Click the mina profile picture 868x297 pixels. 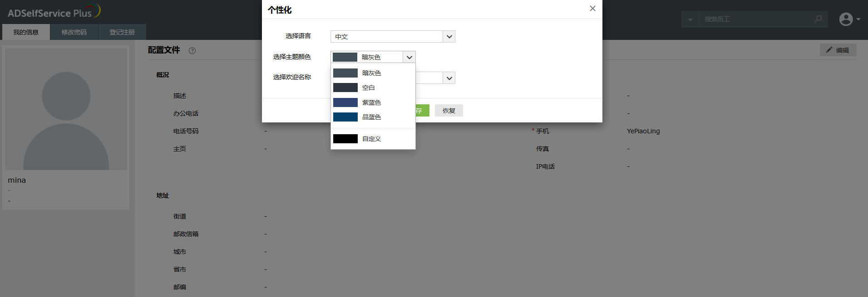[66, 109]
